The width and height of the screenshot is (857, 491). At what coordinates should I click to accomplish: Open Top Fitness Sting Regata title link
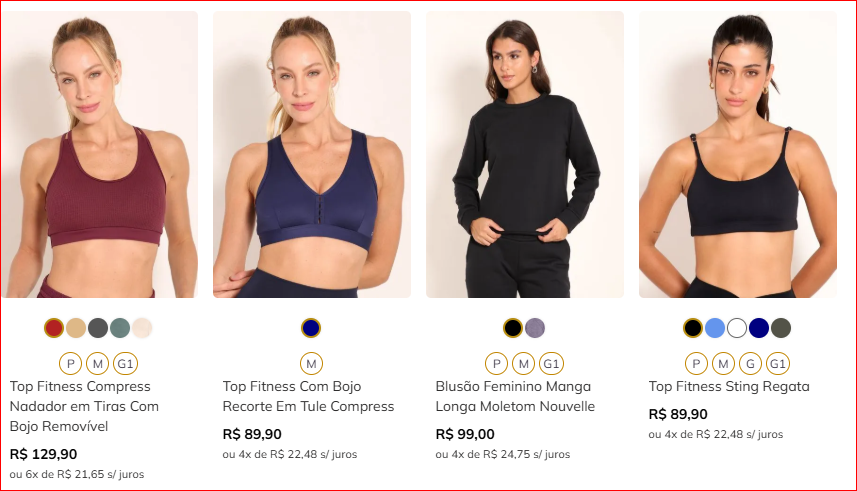[729, 387]
